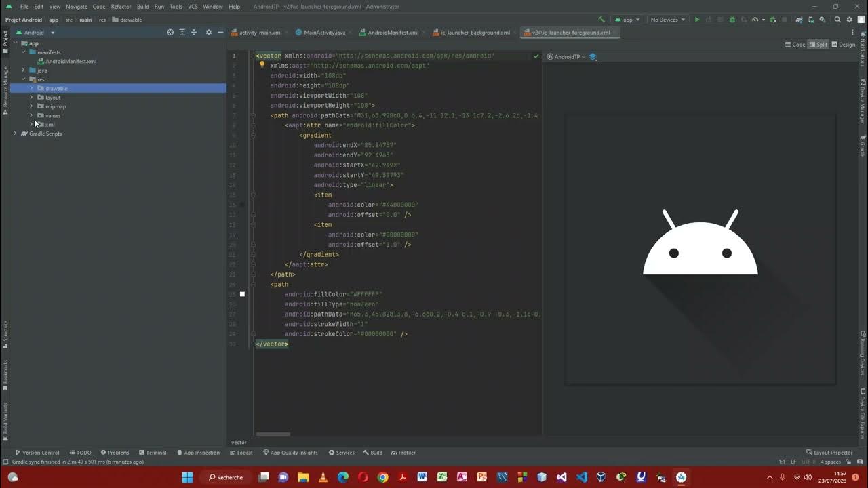868x488 pixels.
Task: Open VLC from the taskbar
Action: (323, 477)
